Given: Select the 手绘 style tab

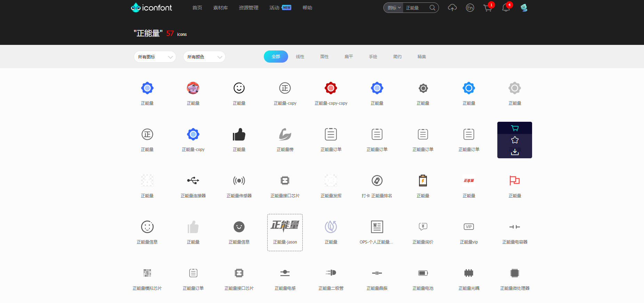Looking at the screenshot, I should point(373,56).
